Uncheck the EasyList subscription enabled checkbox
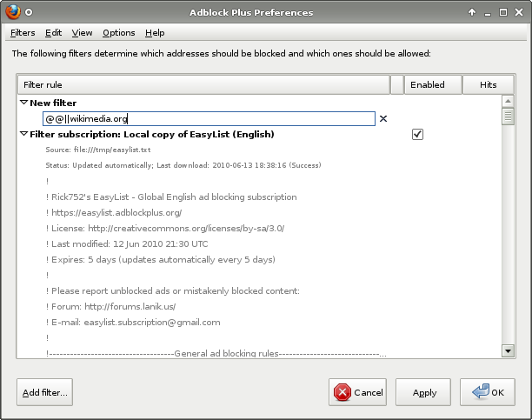532x420 pixels. (x=417, y=134)
